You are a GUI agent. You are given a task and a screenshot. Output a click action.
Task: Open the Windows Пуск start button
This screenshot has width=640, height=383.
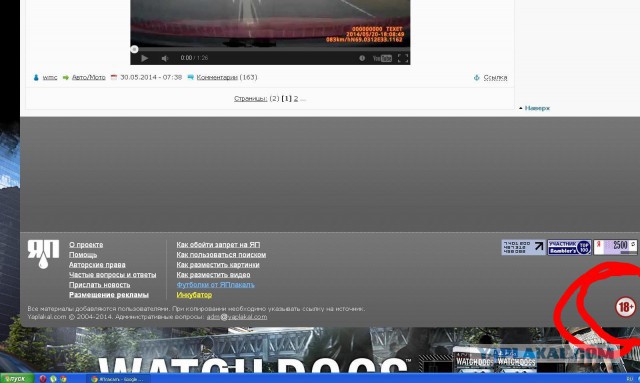16,379
